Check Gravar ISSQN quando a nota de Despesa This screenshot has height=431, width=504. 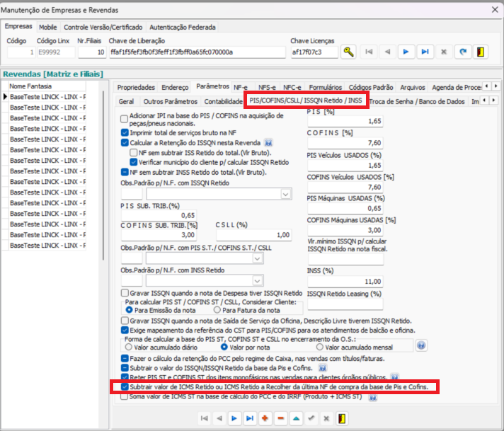point(125,293)
